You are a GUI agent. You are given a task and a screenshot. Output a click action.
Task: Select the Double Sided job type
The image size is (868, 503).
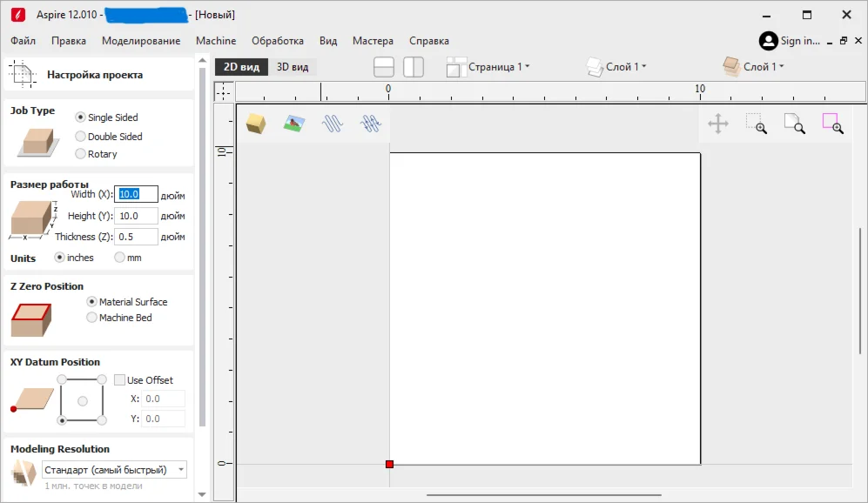coord(81,137)
